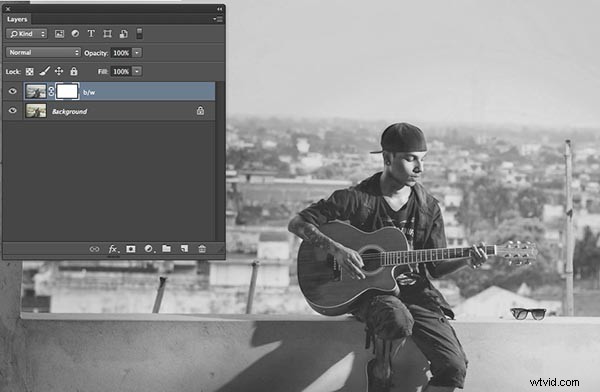This screenshot has width=600, height=392.
Task: Open the Kind filter type dropdown
Action: pyautogui.click(x=26, y=34)
